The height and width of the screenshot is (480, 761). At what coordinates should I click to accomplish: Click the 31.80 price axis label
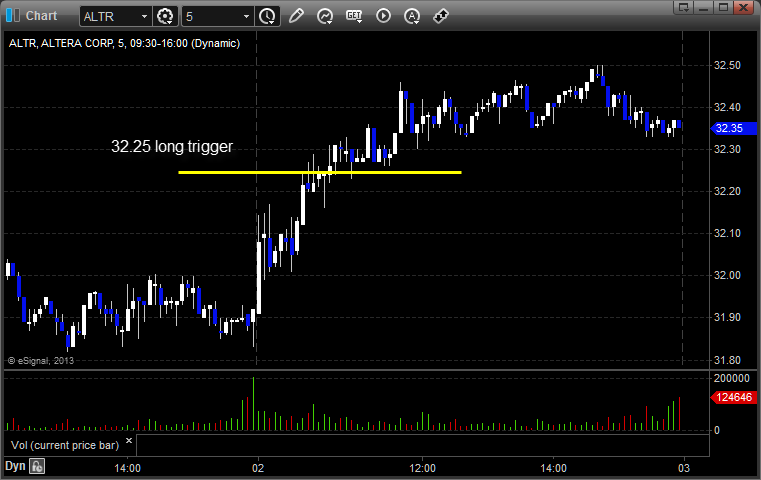point(727,360)
